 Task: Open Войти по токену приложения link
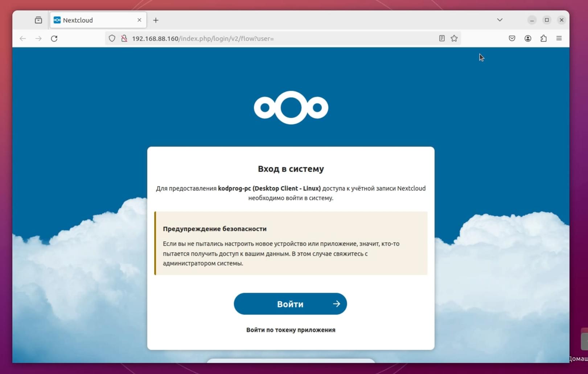click(x=291, y=330)
